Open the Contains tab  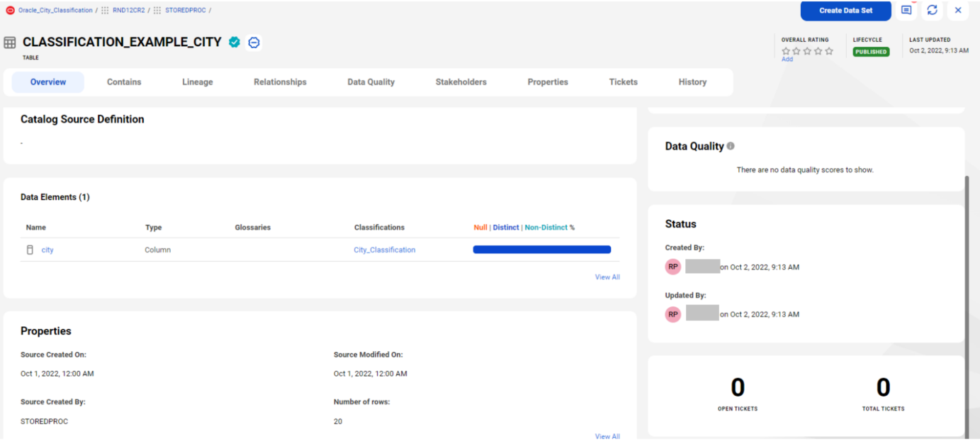pos(124,82)
